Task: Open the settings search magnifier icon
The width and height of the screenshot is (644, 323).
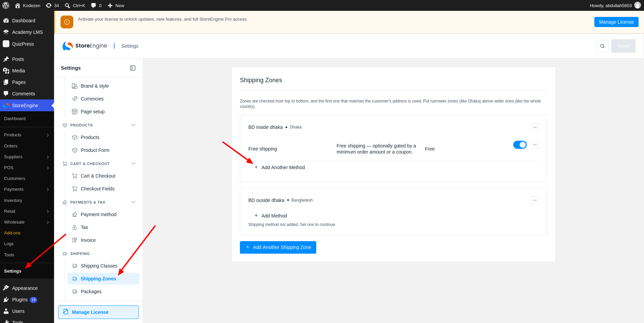Action: 602,46
